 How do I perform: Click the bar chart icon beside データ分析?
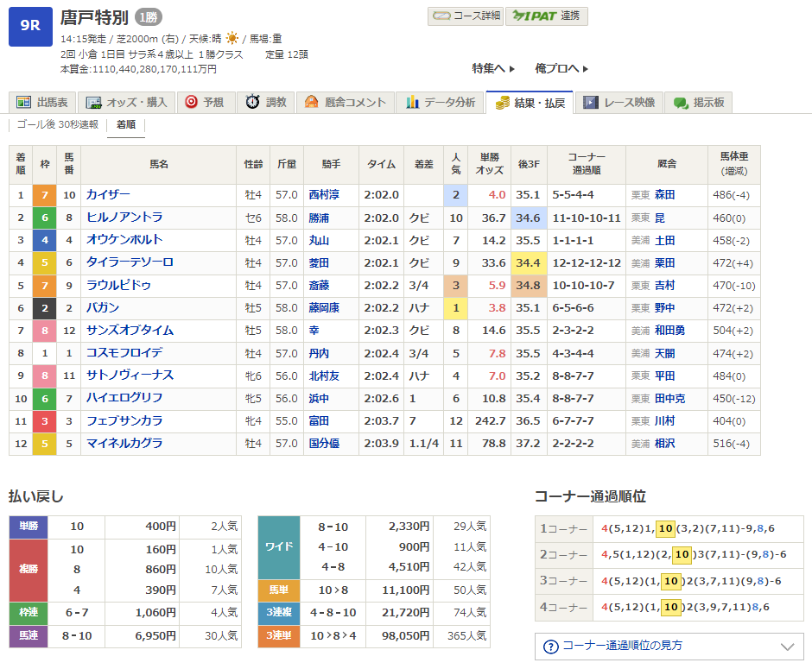412,103
